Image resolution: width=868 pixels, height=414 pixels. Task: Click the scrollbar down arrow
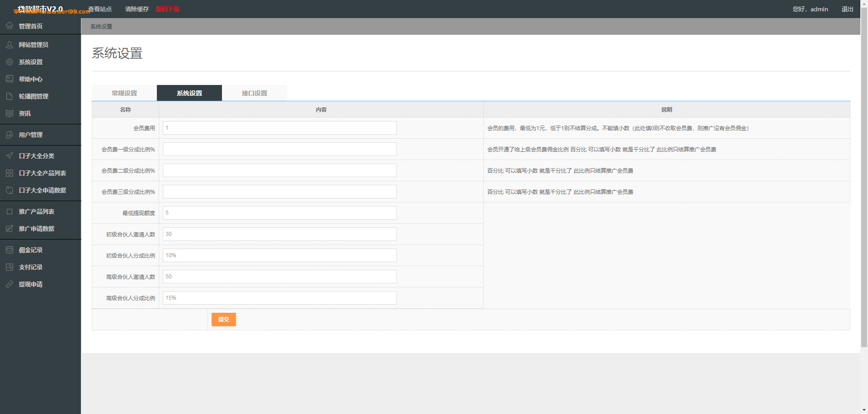click(864, 410)
